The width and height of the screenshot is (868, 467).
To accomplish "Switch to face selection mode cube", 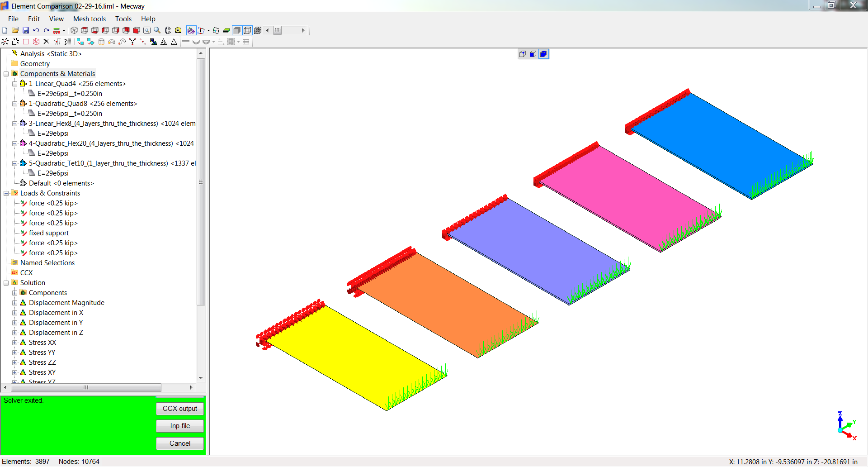I will (533, 54).
